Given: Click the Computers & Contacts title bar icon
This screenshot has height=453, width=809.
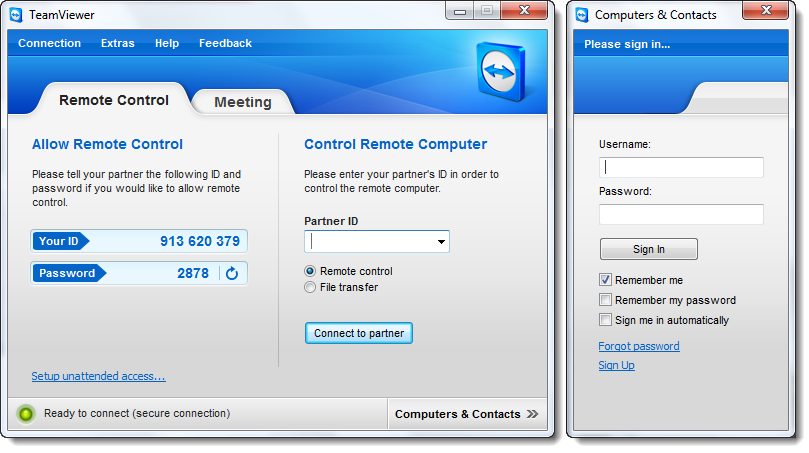Looking at the screenshot, I should (582, 15).
